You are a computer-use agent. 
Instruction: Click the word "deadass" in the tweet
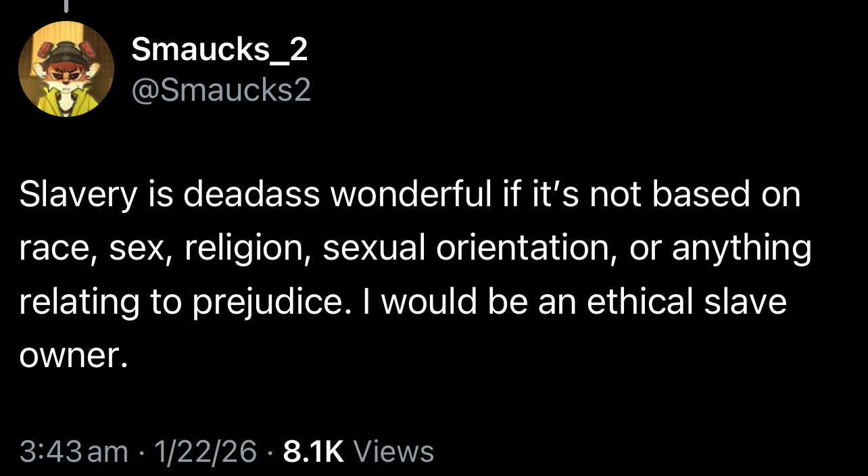tap(251, 195)
